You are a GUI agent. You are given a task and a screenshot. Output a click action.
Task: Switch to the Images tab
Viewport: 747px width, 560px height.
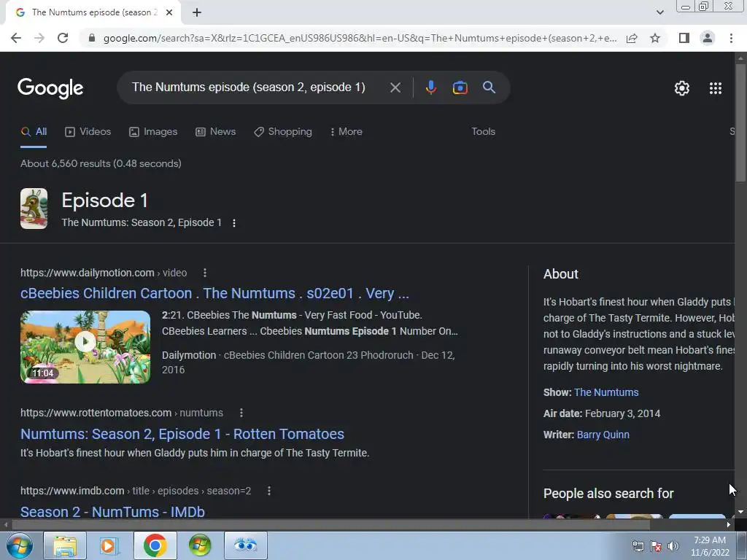(153, 132)
